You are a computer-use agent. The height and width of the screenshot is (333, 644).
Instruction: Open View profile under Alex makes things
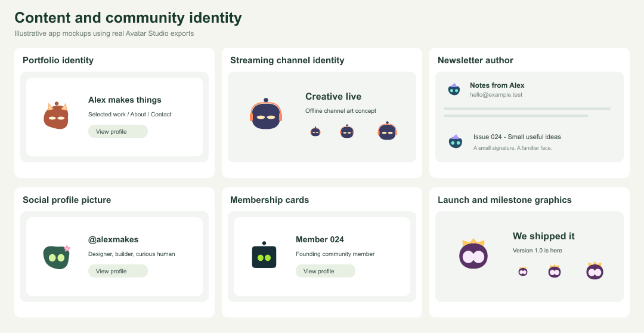[x=118, y=131]
